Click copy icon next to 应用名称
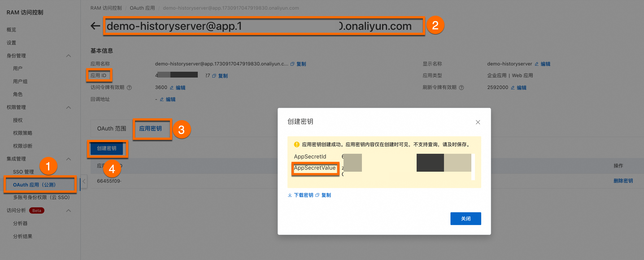 point(292,64)
